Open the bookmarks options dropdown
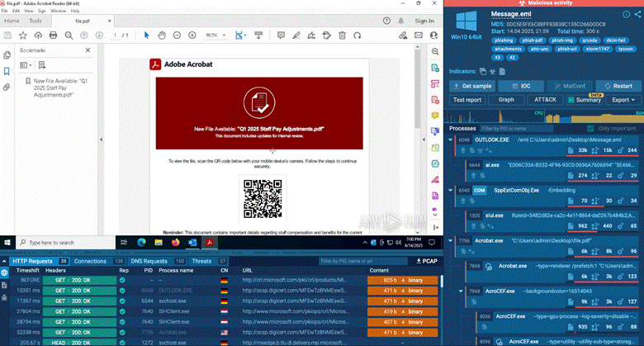The image size is (644, 346). (26, 65)
